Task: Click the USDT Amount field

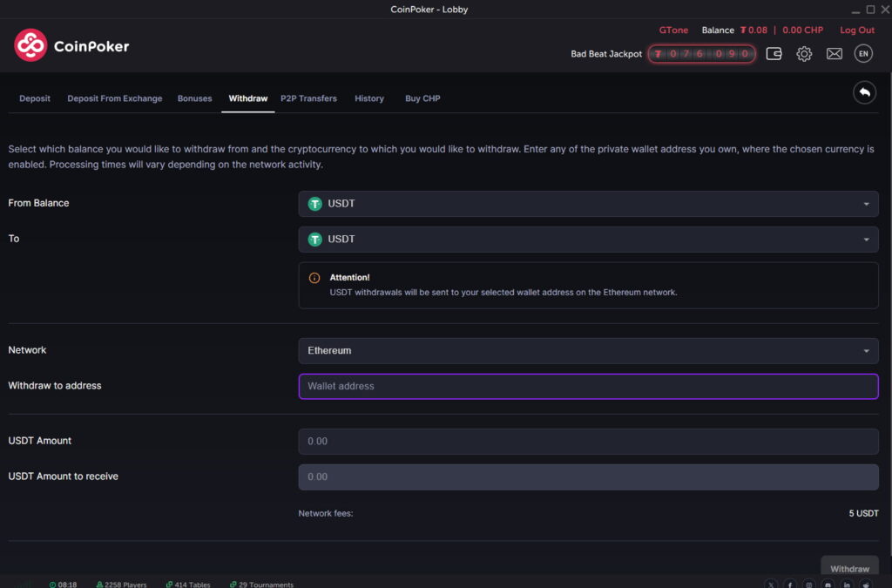Action: pyautogui.click(x=588, y=442)
